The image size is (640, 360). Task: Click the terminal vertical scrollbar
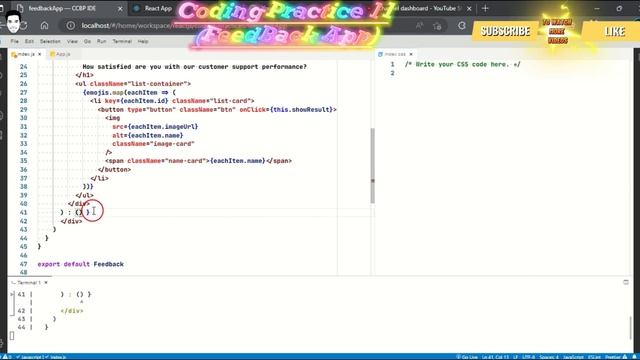631,328
